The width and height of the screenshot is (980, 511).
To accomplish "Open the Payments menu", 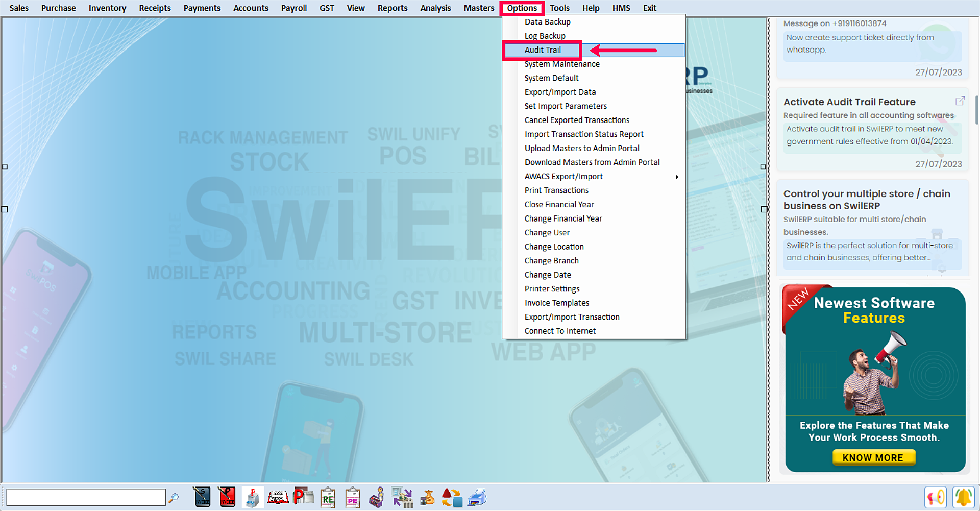I will (x=202, y=8).
